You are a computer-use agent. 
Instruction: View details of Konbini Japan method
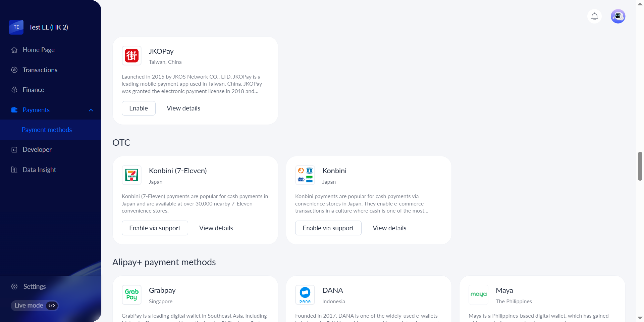click(389, 228)
